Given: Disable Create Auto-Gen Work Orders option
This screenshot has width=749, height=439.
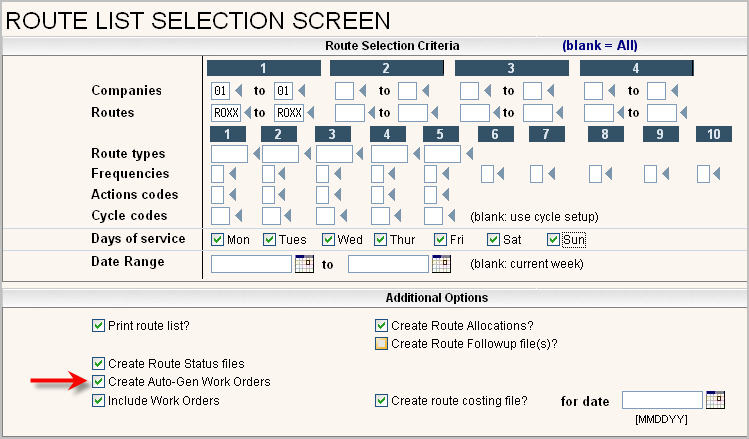Looking at the screenshot, I should click(x=98, y=382).
